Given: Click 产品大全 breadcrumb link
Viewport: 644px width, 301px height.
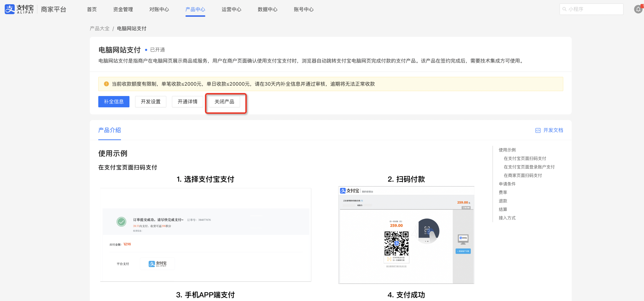Looking at the screenshot, I should point(100,29).
